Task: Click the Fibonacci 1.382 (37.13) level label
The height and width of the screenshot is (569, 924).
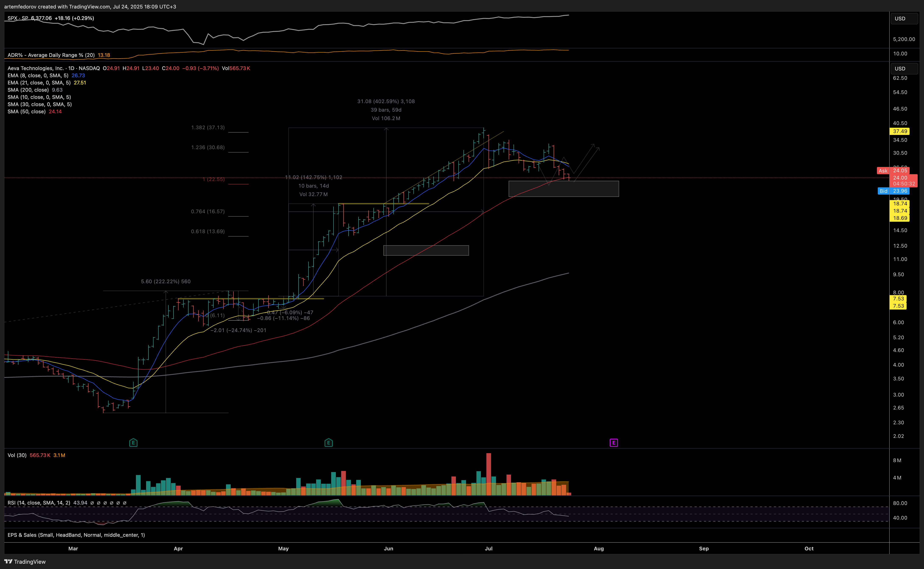Action: (208, 127)
